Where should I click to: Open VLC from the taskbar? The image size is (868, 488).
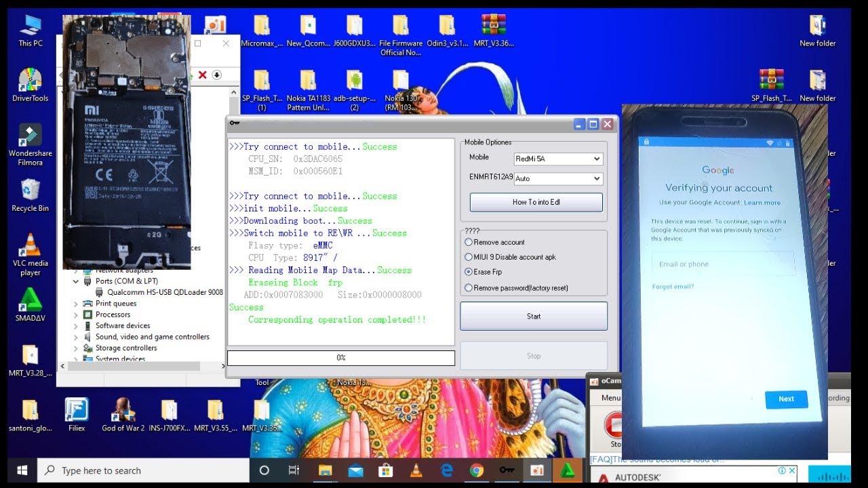point(416,470)
